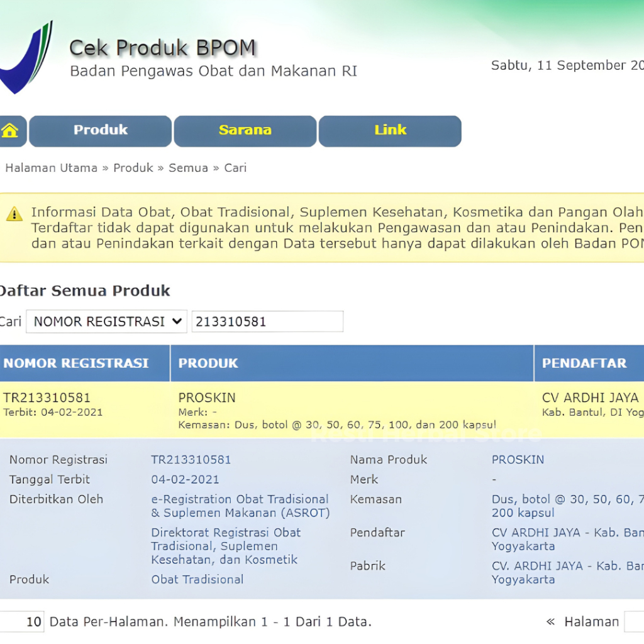This screenshot has height=644, width=644.
Task: Go to the home page icon
Action: point(10,131)
